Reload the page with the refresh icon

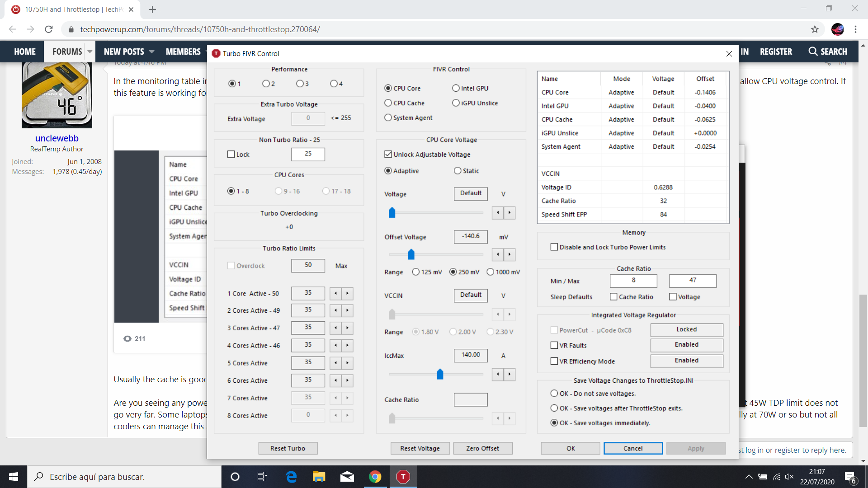[x=49, y=29]
